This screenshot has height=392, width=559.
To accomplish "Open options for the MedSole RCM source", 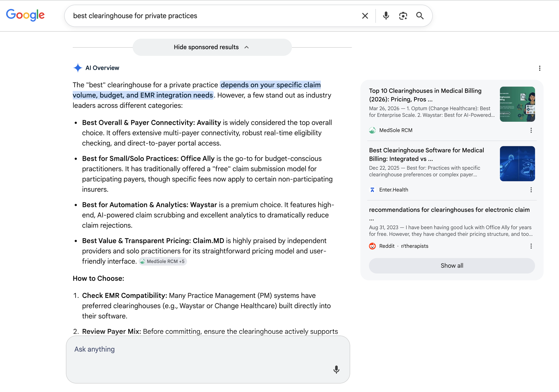I will (x=531, y=130).
